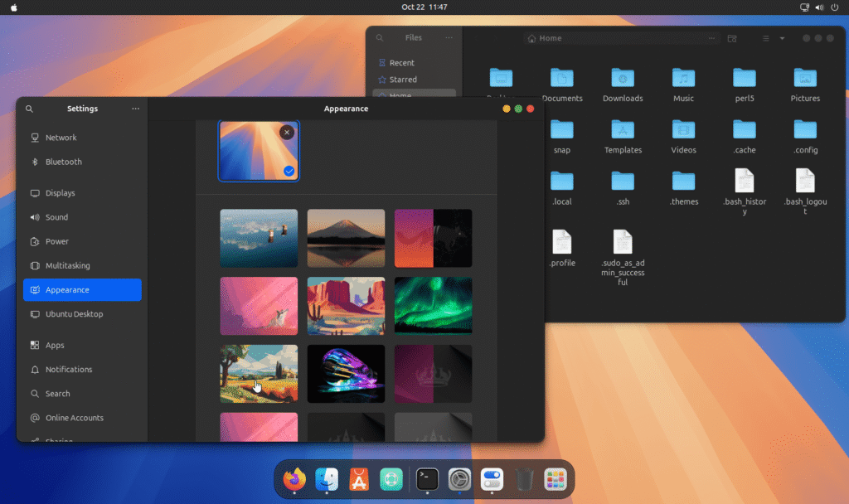Open Terminal from the dock
This screenshot has height=504, width=849.
click(x=427, y=479)
